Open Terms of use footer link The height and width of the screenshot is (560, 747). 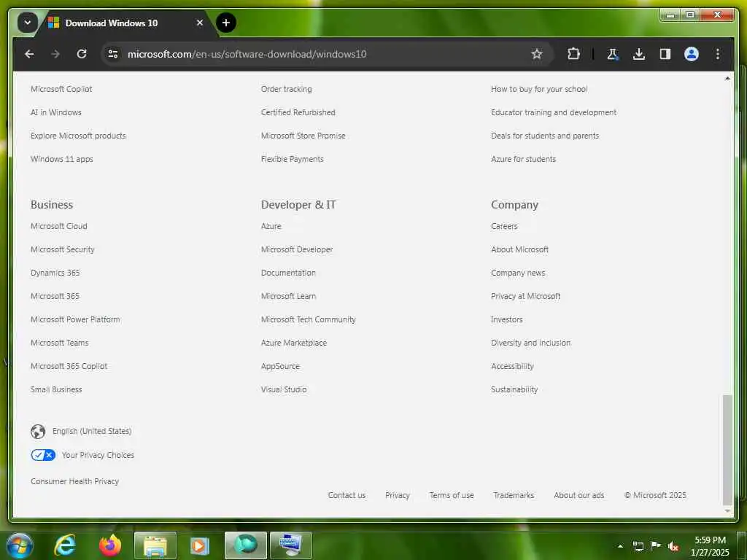pyautogui.click(x=452, y=495)
